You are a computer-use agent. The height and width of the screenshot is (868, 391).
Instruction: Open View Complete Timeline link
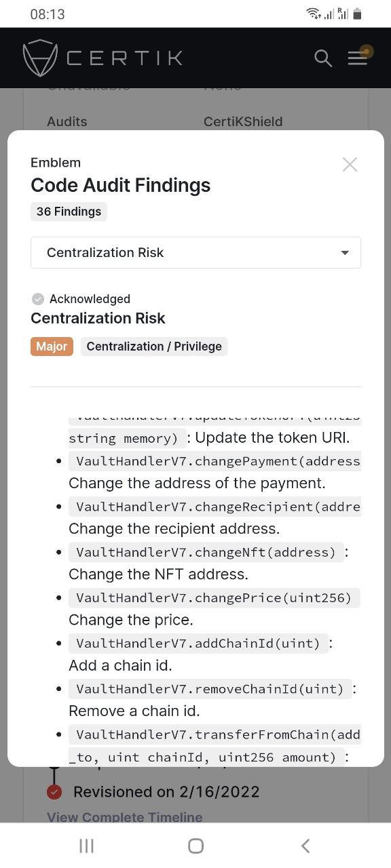pyautogui.click(x=124, y=817)
